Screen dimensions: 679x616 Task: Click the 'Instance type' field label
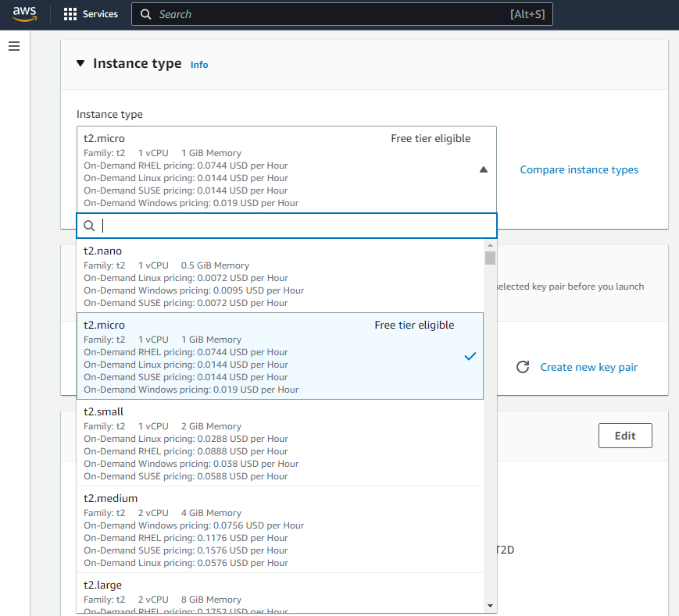[109, 114]
